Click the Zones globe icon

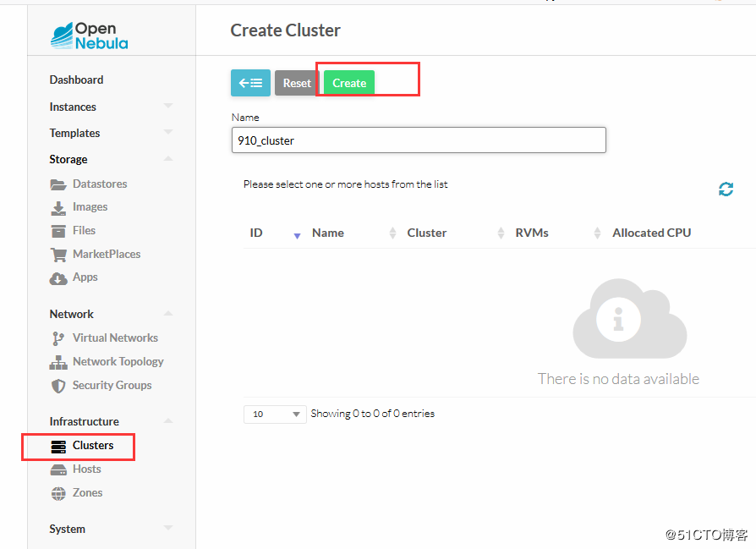tap(58, 493)
